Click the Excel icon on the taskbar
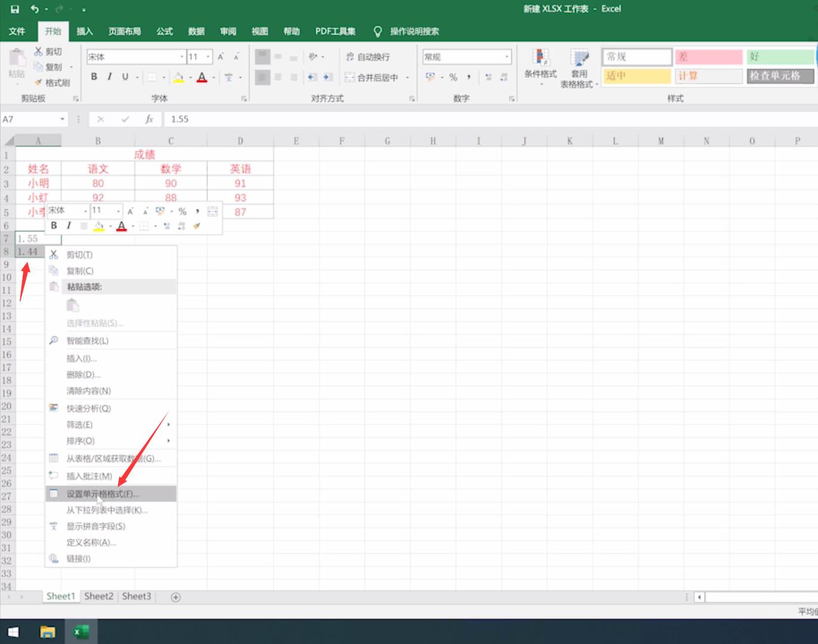The image size is (818, 644). (81, 631)
